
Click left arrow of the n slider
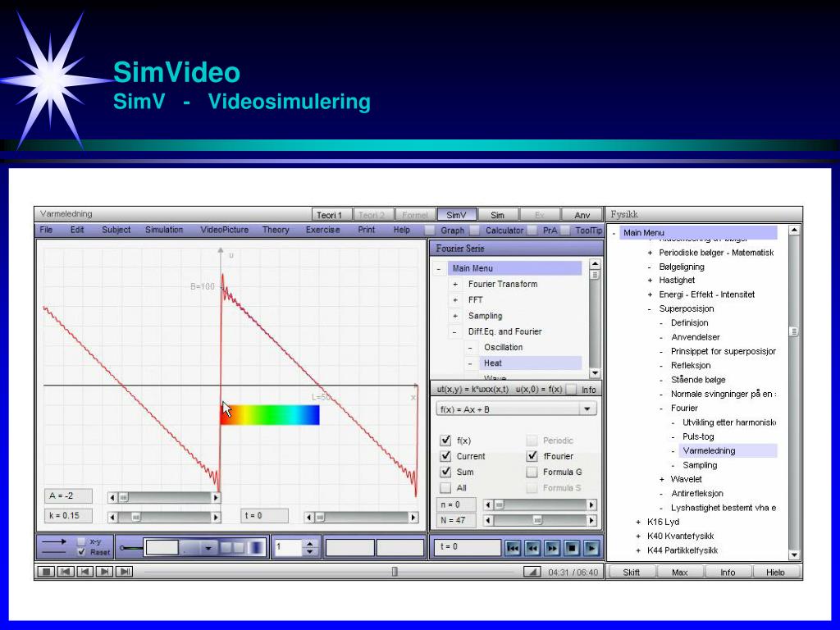click(487, 504)
